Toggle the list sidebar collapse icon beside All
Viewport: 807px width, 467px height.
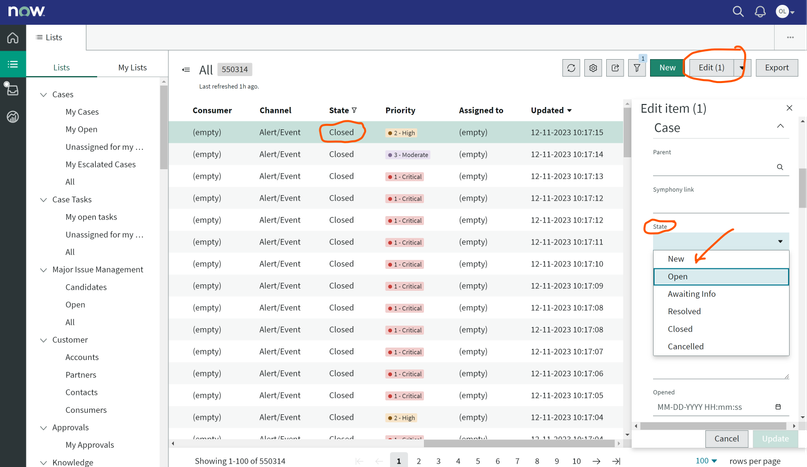click(186, 70)
